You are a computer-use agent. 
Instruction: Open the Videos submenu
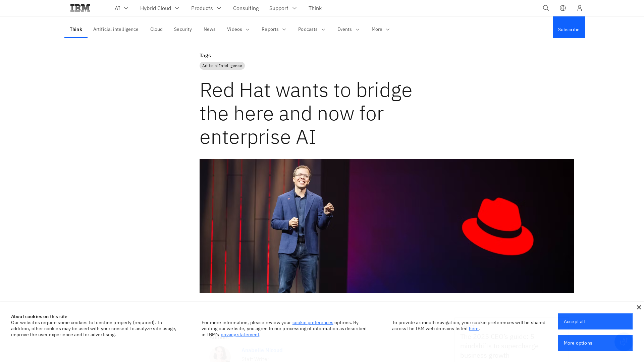238,29
